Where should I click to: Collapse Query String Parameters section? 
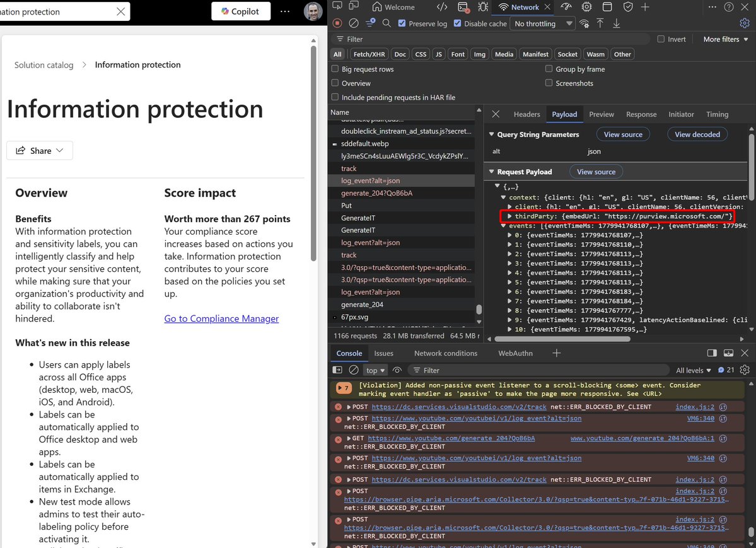[491, 134]
